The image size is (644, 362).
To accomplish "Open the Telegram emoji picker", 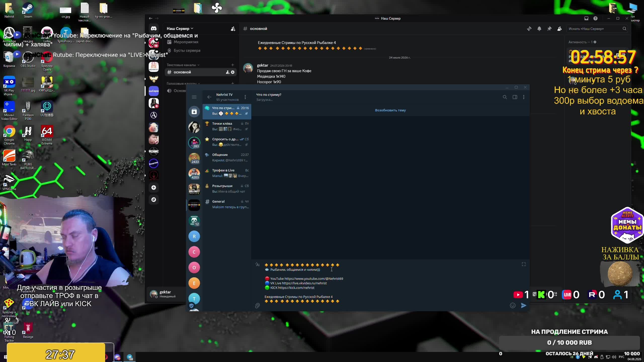I will pos(512,305).
